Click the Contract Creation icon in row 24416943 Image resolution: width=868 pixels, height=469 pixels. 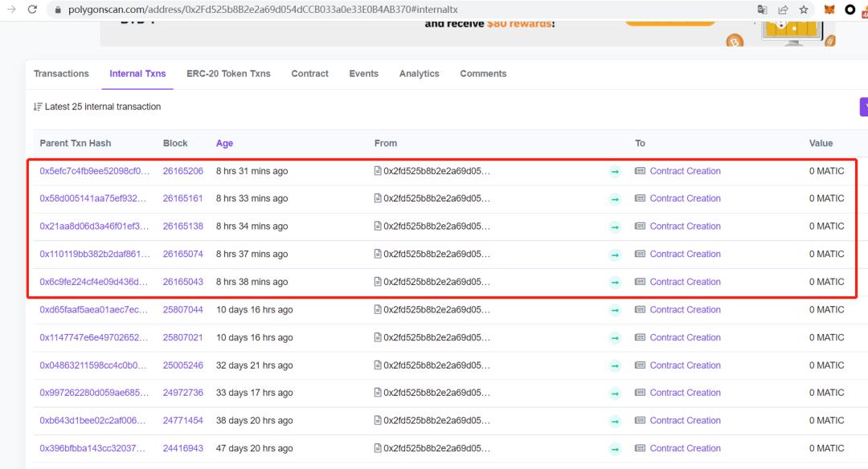pyautogui.click(x=640, y=448)
